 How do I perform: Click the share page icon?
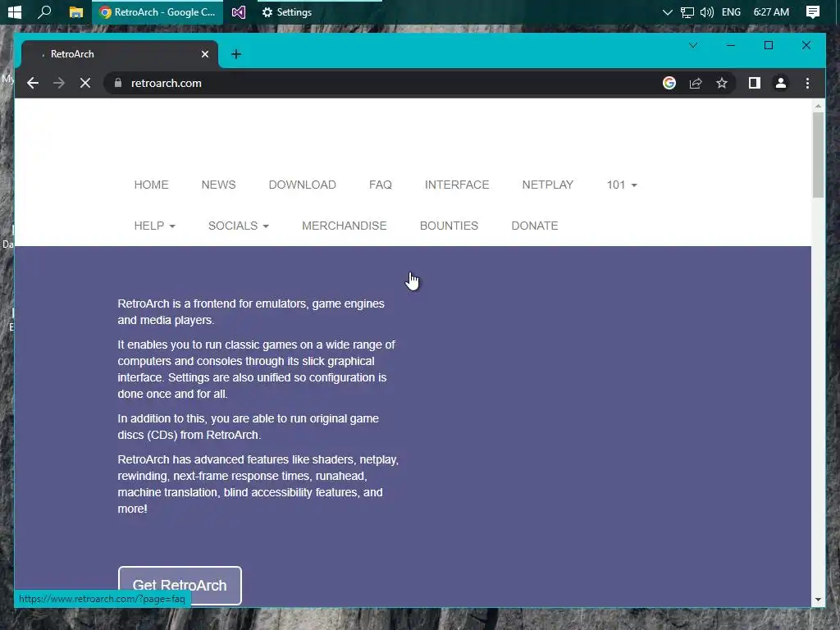[x=696, y=83]
